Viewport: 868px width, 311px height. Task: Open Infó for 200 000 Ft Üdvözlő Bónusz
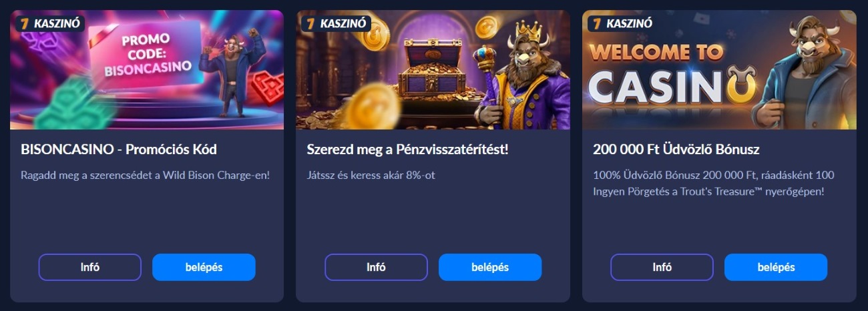(x=662, y=267)
